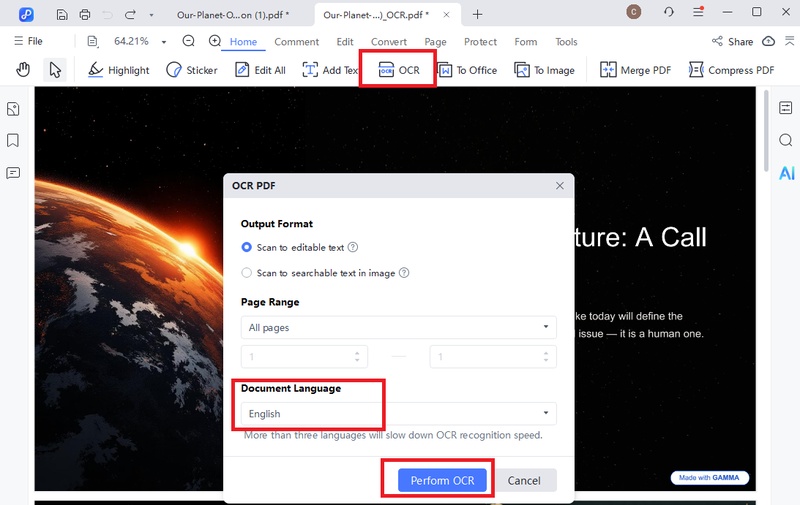Screen dimensions: 800x505
Task: Open the quick access dropdown arrow
Action: [152, 15]
